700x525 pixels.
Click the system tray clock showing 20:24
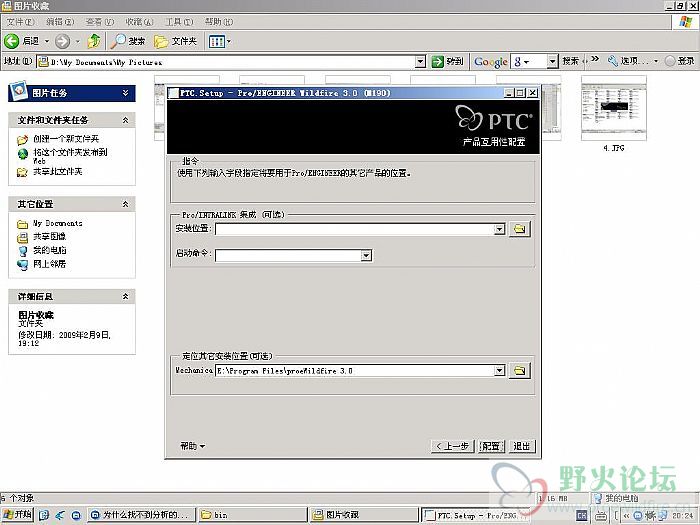point(682,515)
